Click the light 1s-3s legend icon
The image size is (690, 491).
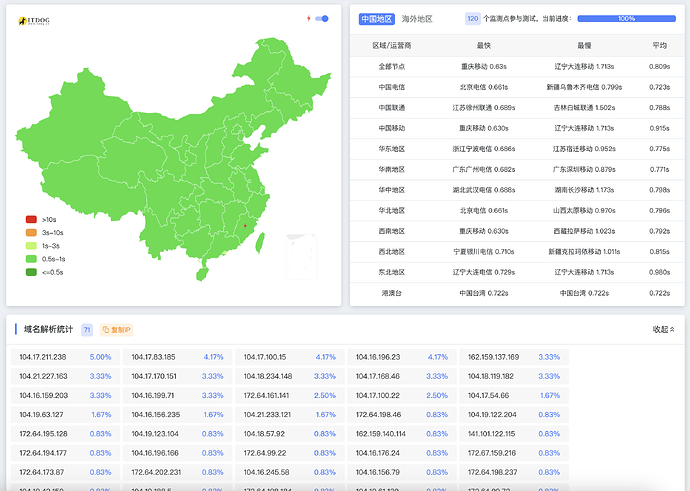pos(31,245)
